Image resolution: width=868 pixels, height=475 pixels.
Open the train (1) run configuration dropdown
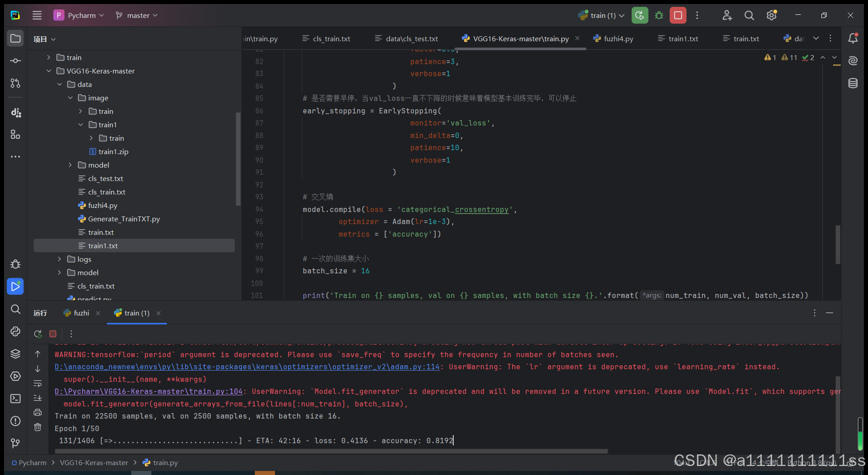pyautogui.click(x=601, y=15)
